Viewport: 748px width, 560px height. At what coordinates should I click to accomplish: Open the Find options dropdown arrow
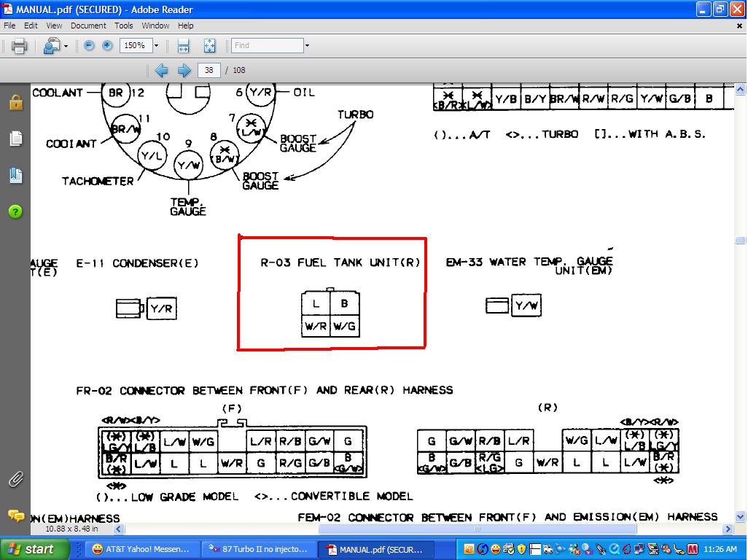coord(307,46)
